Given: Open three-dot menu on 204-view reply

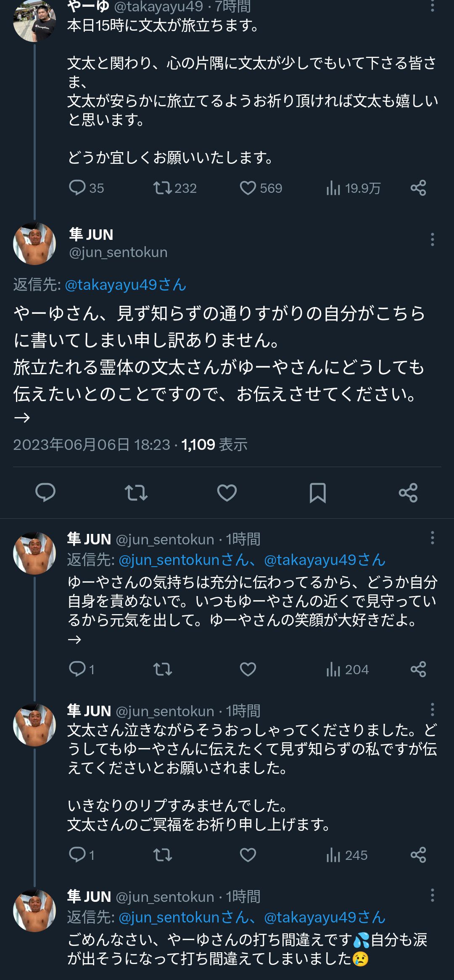Looking at the screenshot, I should (x=432, y=538).
